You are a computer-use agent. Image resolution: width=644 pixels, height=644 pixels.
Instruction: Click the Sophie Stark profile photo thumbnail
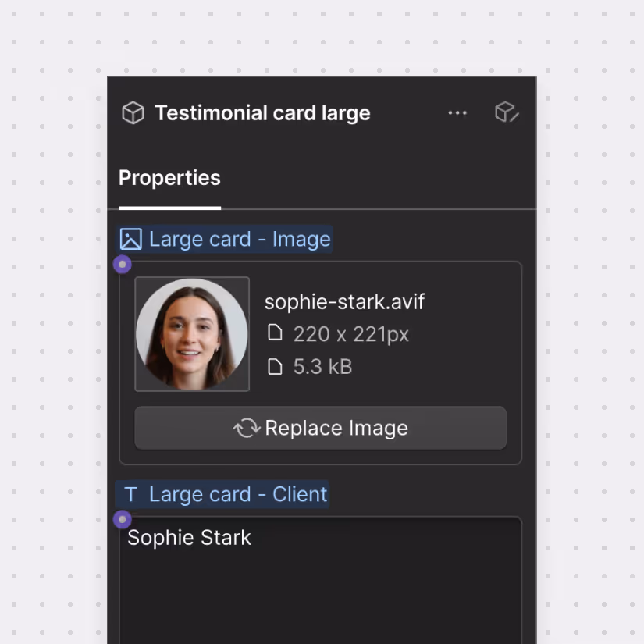192,334
